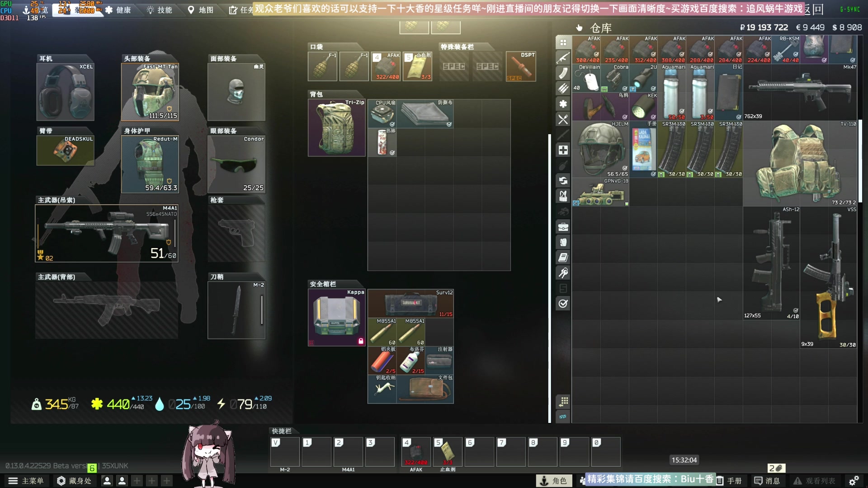Viewport: 868px width, 488px height.
Task: Filter stash by food and drink
Action: [563, 119]
